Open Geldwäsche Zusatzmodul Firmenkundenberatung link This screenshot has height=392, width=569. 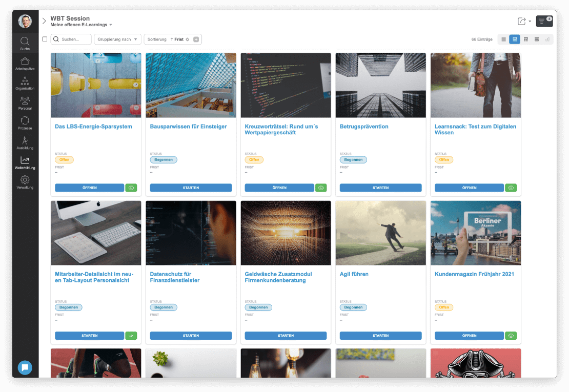click(x=278, y=277)
